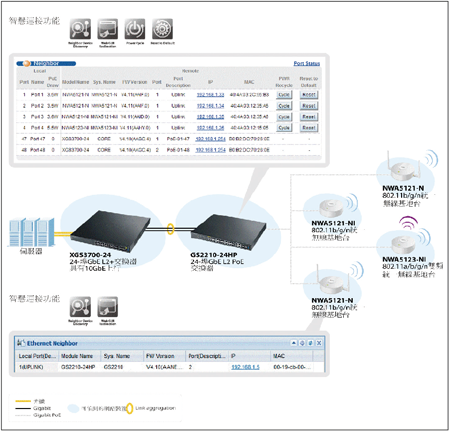The height and width of the screenshot is (432, 450).
Task: Click Cycle button for Port 2
Action: click(x=284, y=106)
